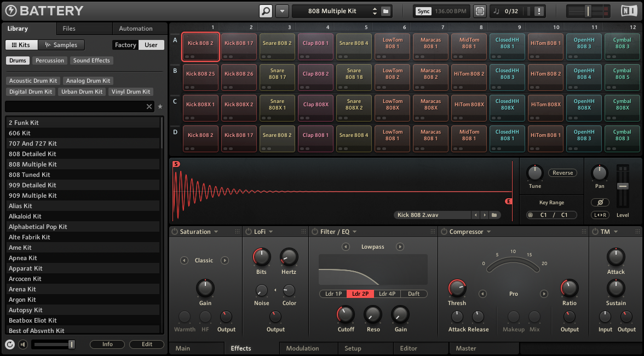644x356 pixels.
Task: Toggle TM module power
Action: [x=595, y=232]
